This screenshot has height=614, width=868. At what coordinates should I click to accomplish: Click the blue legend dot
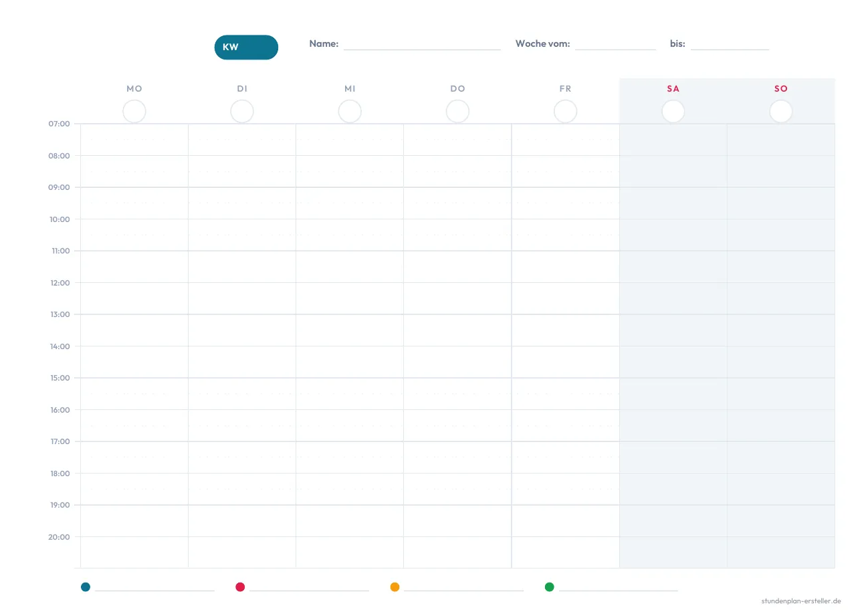(86, 587)
